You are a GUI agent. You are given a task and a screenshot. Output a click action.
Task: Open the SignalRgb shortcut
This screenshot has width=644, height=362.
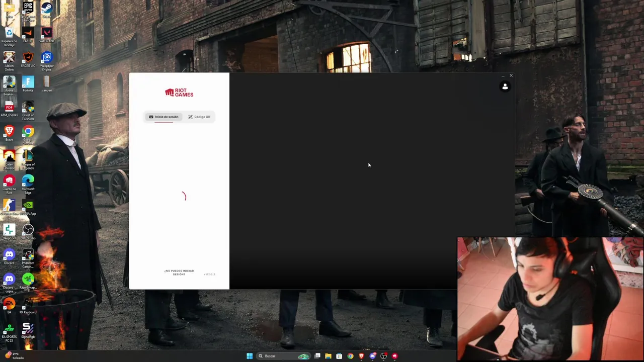[x=28, y=330]
